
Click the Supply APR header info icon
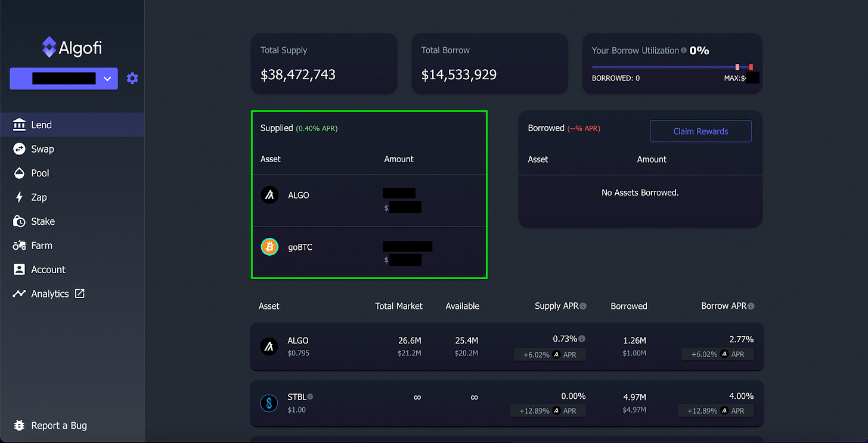(583, 306)
